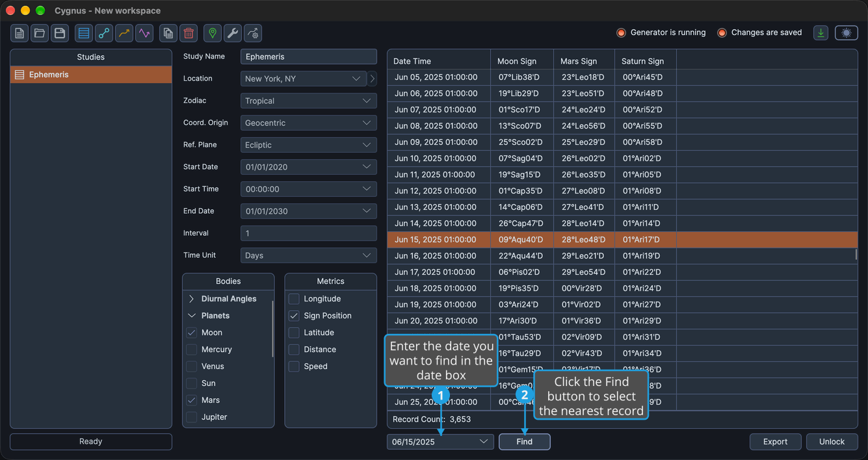868x460 pixels.
Task: Click the Mars Sign column header
Action: 585,61
